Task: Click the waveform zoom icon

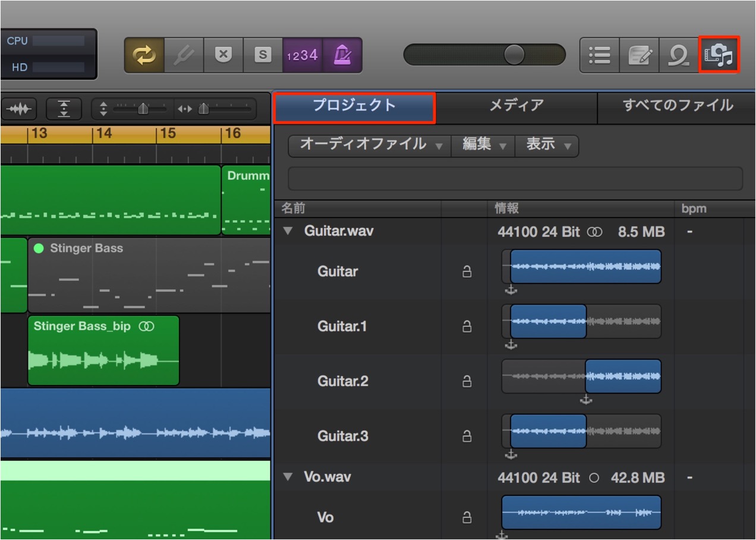Action: [19, 109]
